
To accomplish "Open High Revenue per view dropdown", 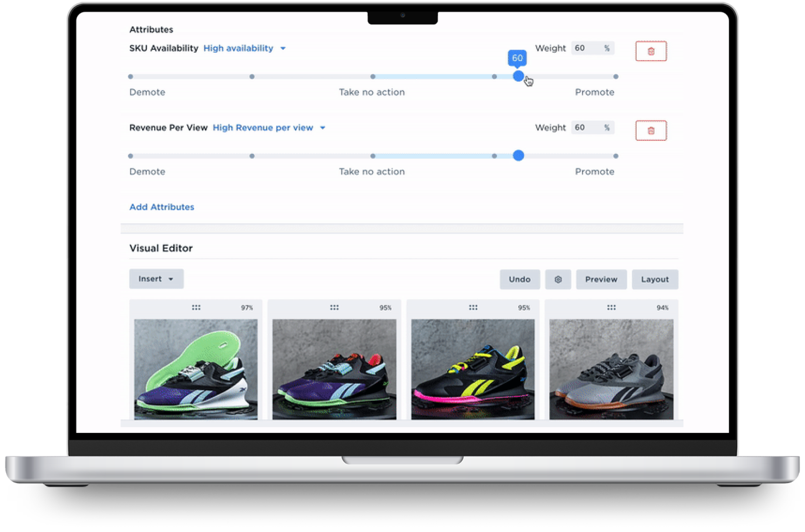I will pyautogui.click(x=269, y=127).
